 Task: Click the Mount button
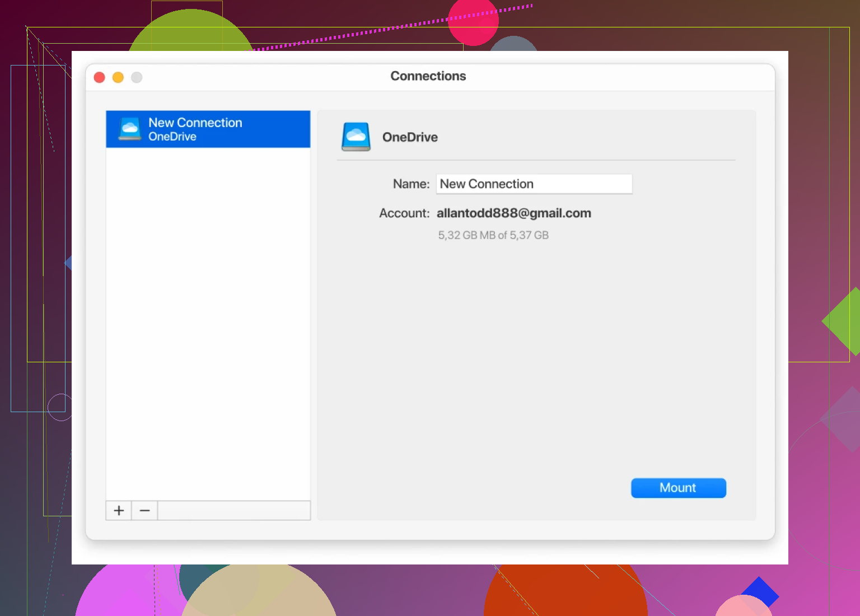[x=678, y=488]
